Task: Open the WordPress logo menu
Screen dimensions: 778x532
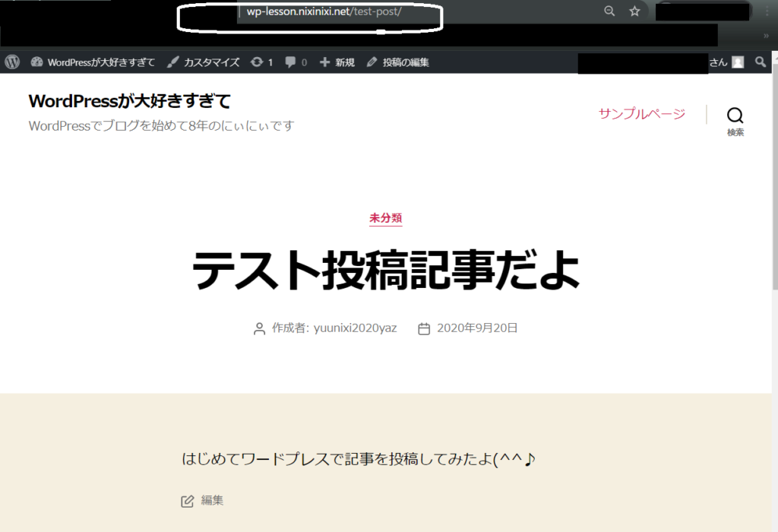Action: click(x=12, y=62)
